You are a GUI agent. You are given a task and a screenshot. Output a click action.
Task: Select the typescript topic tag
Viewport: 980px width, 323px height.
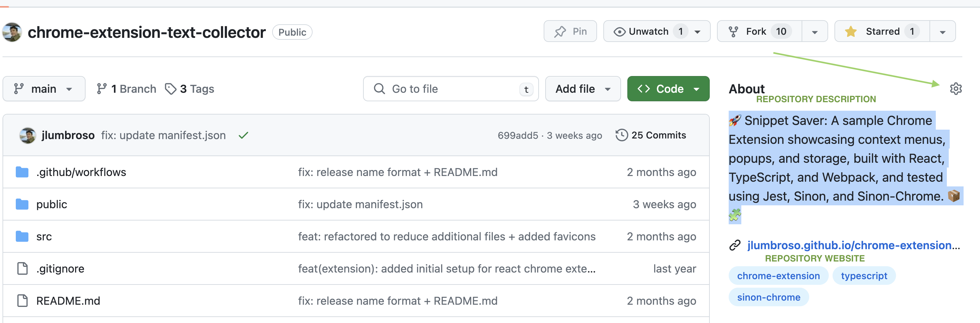click(863, 276)
